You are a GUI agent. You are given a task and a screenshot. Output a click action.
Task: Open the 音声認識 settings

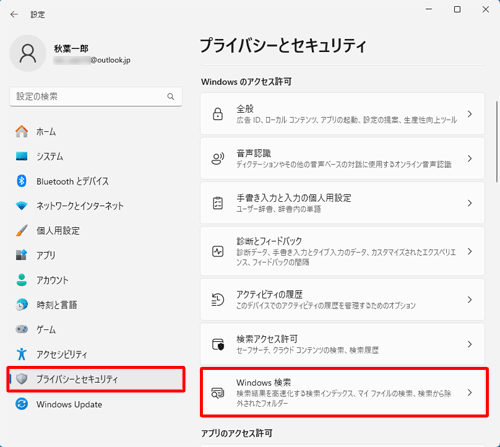[342, 158]
